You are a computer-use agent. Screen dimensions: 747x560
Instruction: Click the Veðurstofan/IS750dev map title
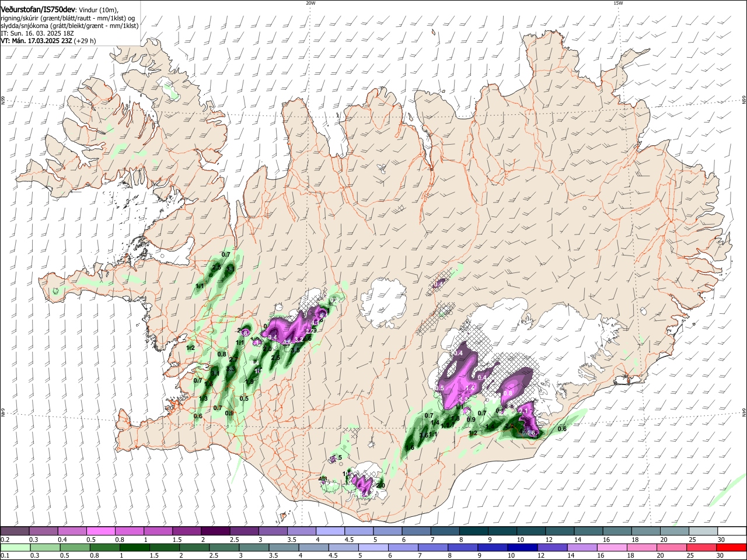point(37,10)
